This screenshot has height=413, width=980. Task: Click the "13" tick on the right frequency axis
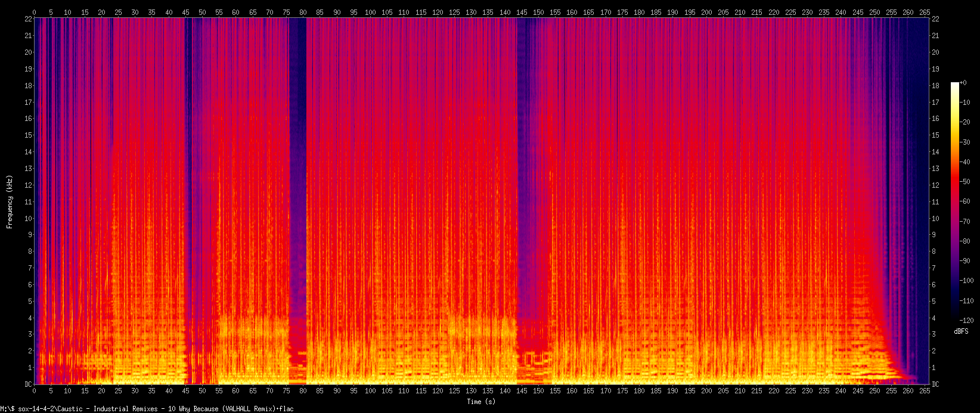coord(936,169)
